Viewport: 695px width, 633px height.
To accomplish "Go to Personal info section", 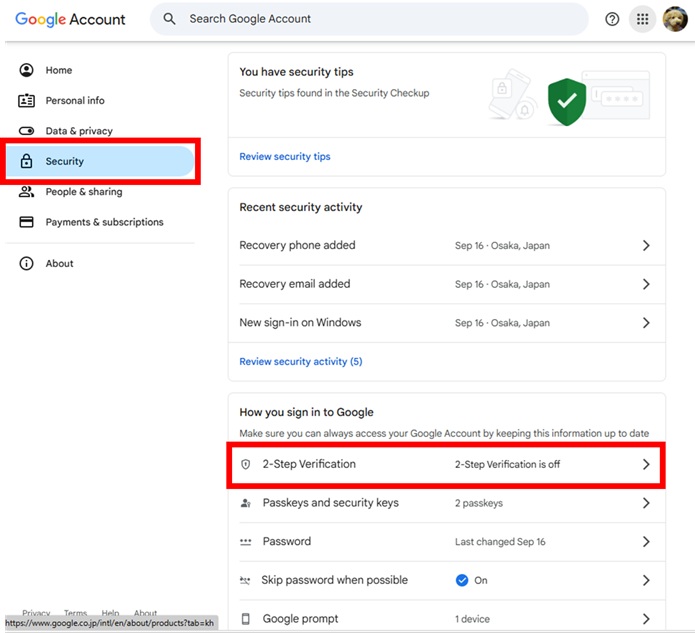I will coord(75,101).
